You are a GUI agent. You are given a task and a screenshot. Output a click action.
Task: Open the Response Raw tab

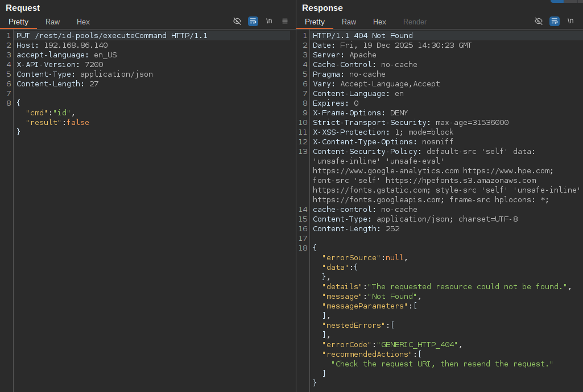(x=349, y=22)
